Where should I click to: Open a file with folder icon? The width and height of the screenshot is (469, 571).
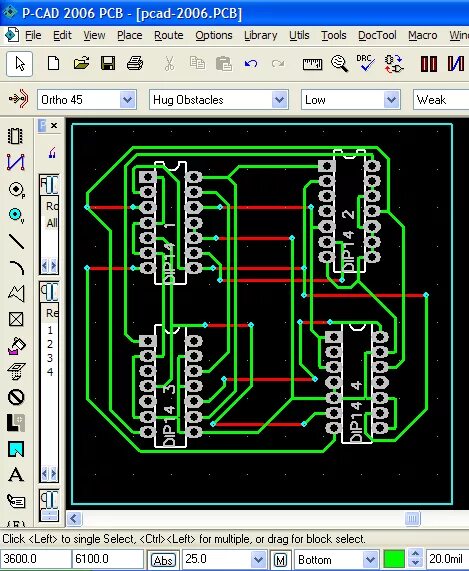click(x=81, y=63)
